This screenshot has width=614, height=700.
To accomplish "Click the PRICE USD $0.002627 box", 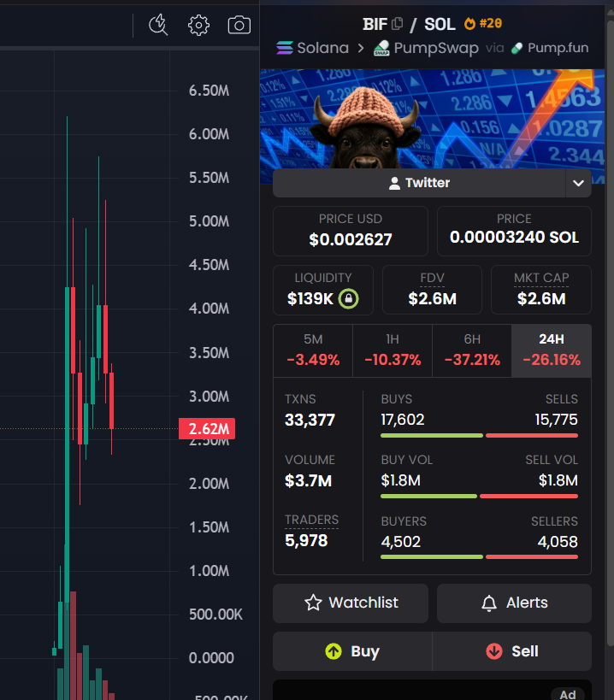I will pos(351,232).
